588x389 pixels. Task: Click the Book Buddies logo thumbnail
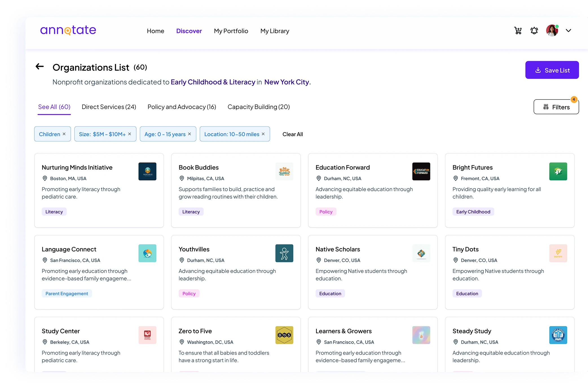284,171
